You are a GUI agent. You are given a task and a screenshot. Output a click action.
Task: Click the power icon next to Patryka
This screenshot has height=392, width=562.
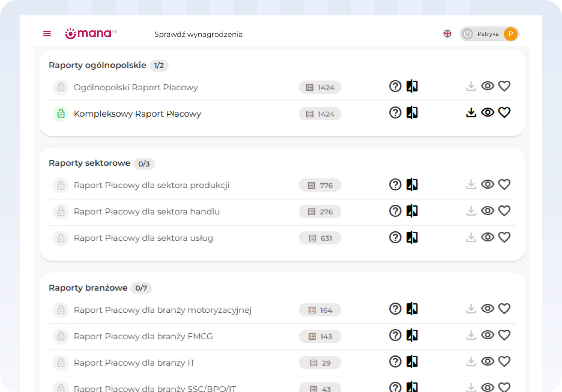pyautogui.click(x=467, y=34)
